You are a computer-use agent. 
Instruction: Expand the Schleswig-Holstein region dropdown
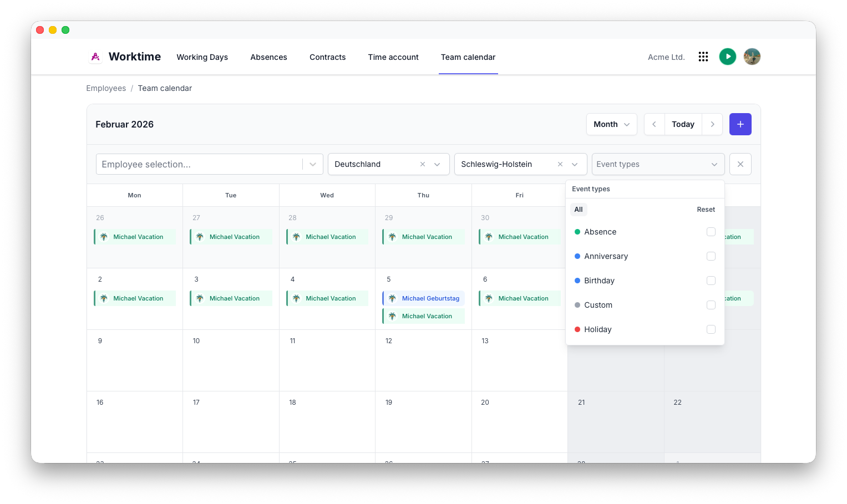tap(575, 164)
